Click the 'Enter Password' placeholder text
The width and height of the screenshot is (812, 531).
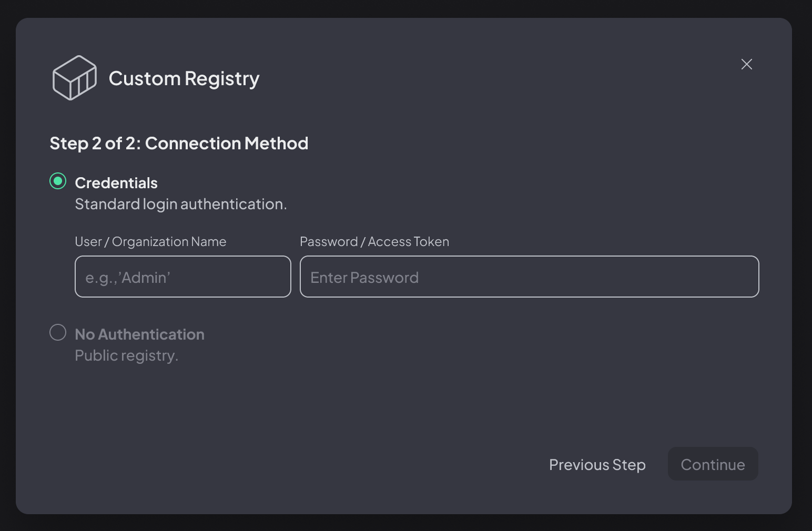click(x=364, y=278)
